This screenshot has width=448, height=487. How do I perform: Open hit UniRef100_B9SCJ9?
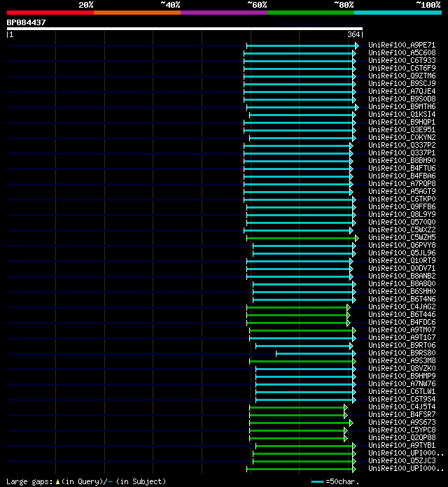pyautogui.click(x=402, y=83)
